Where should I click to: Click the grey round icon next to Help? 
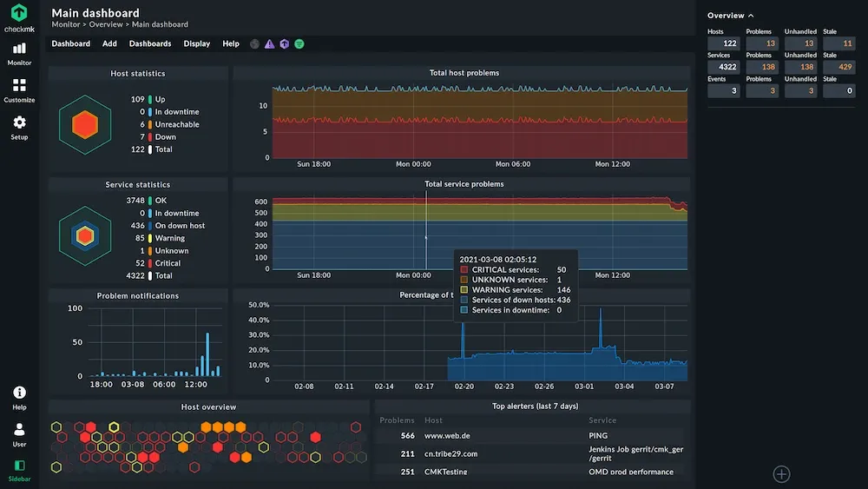254,43
